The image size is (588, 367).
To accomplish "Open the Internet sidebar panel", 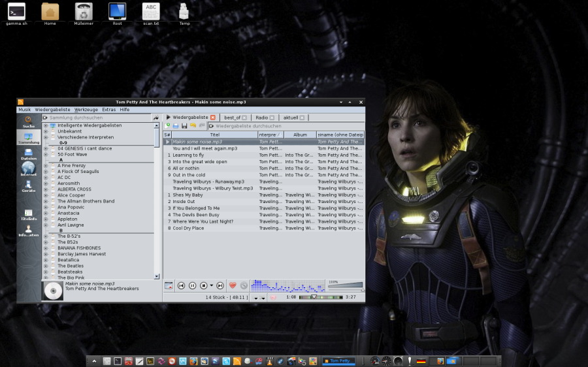I will 29,169.
